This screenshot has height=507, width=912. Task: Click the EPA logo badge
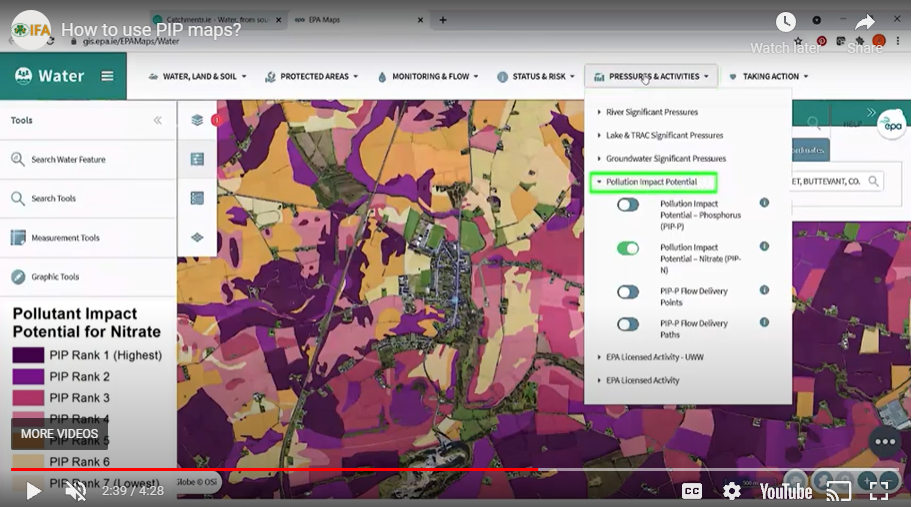pyautogui.click(x=892, y=124)
